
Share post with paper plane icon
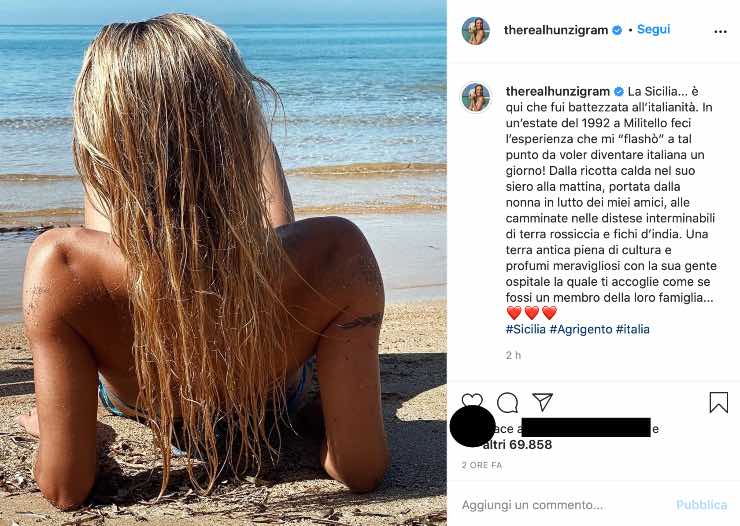point(542,401)
